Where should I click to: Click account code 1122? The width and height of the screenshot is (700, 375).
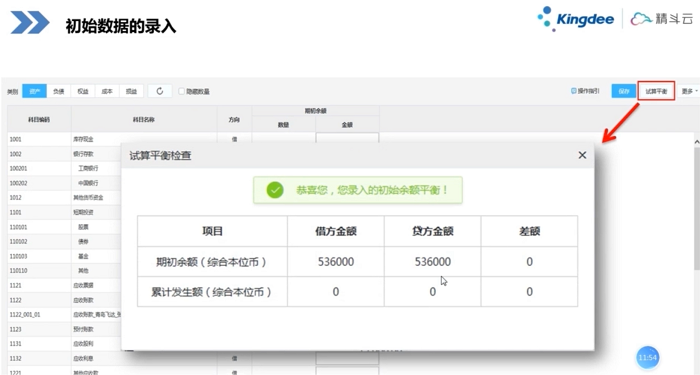pos(16,300)
